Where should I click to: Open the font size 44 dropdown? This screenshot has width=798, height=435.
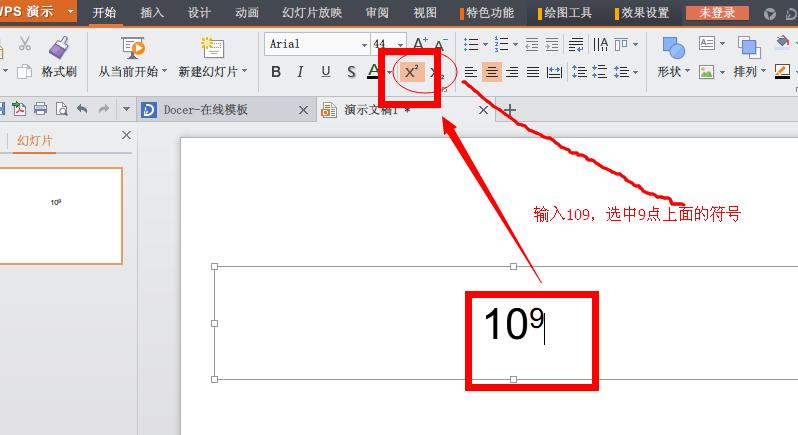pos(401,45)
